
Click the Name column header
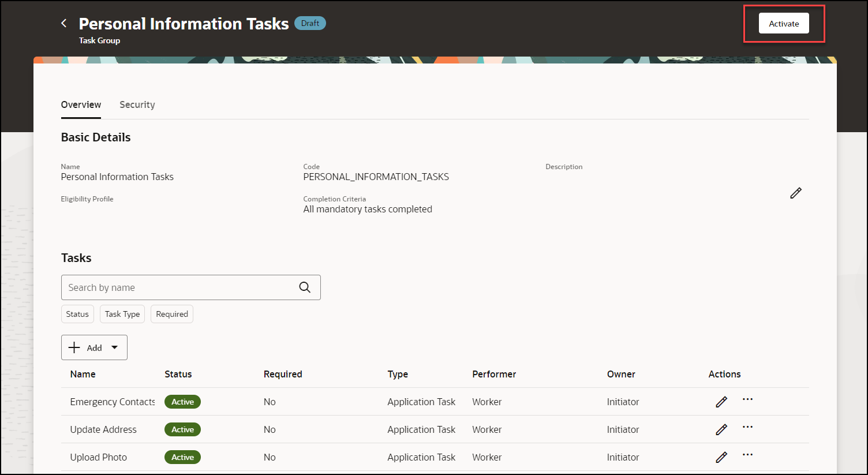[x=83, y=374]
